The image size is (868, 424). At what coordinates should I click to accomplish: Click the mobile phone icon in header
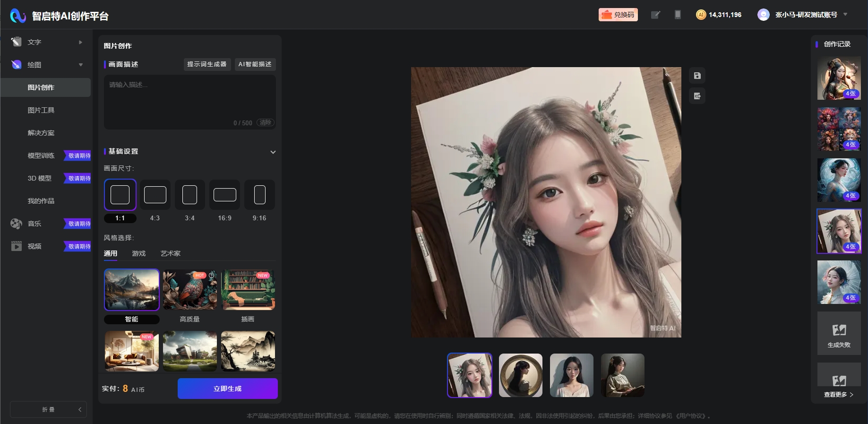(678, 15)
